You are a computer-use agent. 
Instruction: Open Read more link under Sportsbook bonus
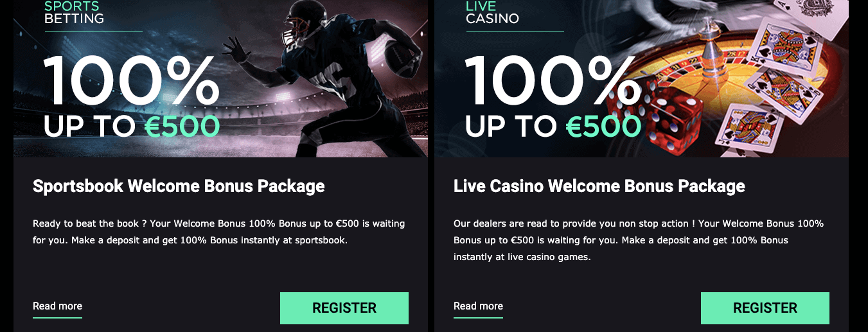(x=57, y=306)
